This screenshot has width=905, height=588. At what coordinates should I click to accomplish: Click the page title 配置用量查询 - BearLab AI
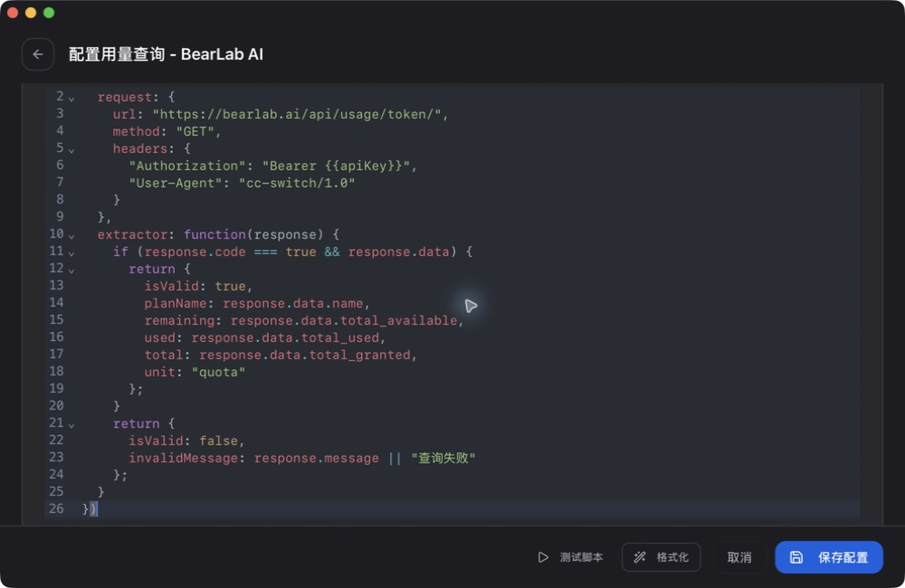point(166,54)
